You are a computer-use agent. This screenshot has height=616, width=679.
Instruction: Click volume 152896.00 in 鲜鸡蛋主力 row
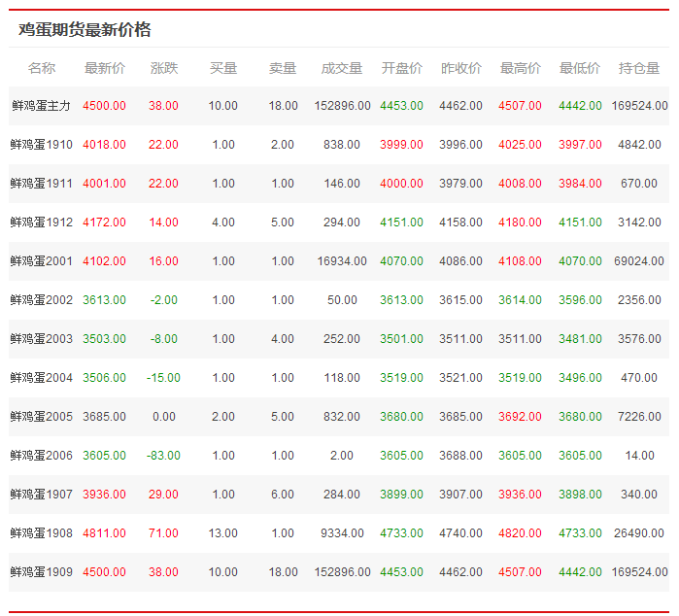coord(342,106)
